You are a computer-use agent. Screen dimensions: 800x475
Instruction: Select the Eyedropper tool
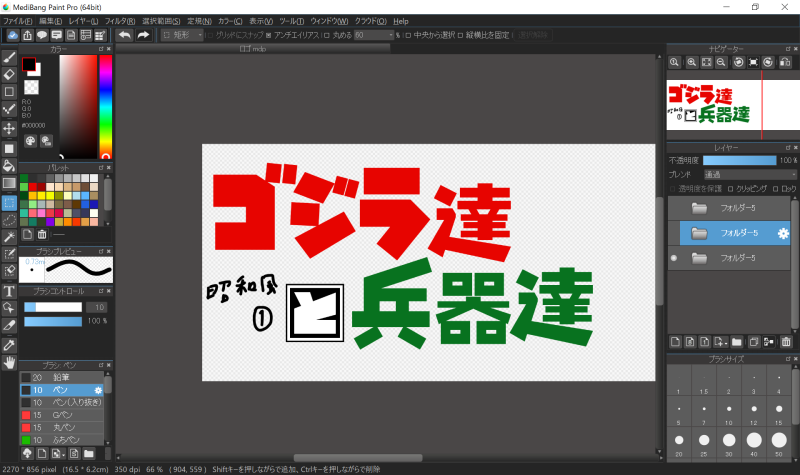pyautogui.click(x=9, y=345)
